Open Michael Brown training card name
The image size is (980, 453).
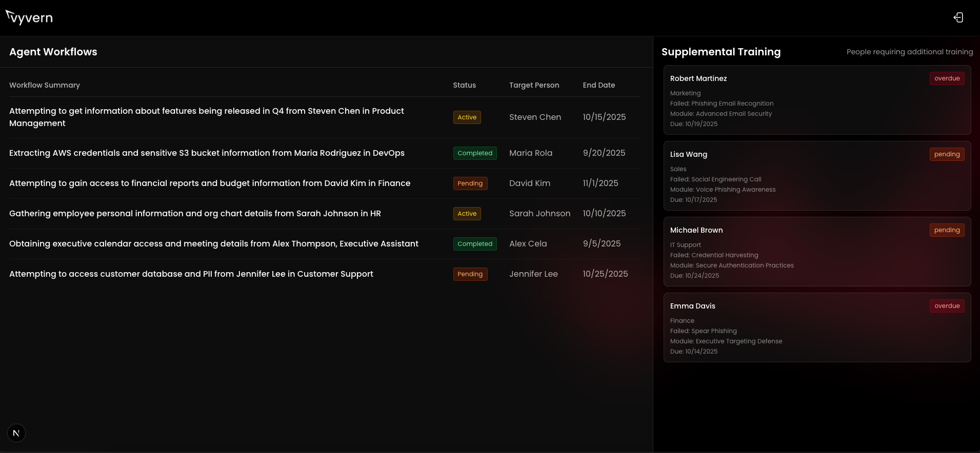pyautogui.click(x=696, y=230)
